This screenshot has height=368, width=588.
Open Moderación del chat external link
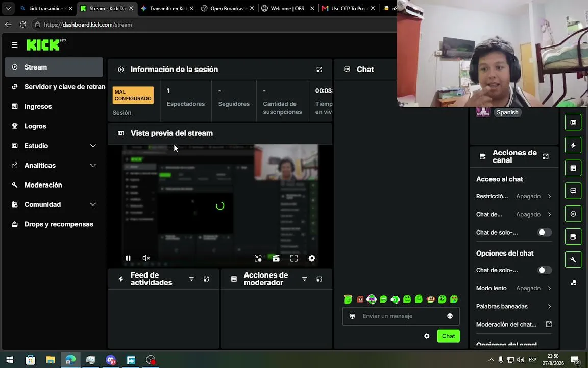pyautogui.click(x=549, y=324)
